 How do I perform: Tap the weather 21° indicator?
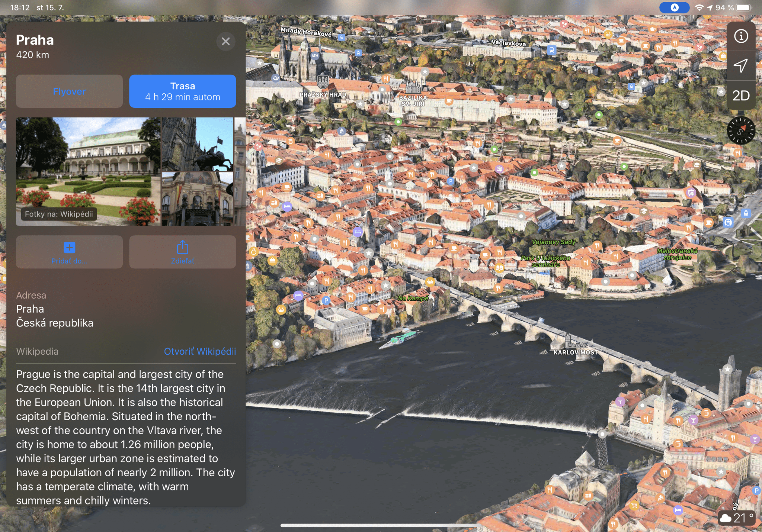[x=737, y=518]
